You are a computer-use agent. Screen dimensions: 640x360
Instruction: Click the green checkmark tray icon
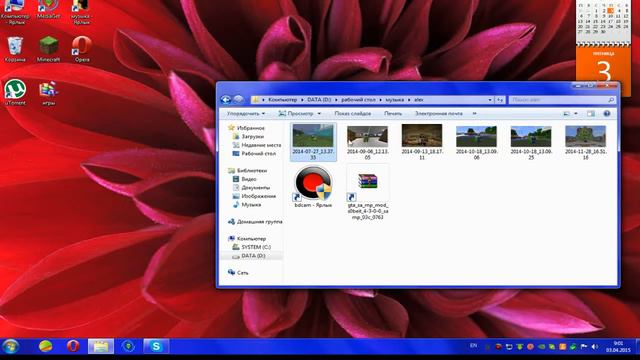coord(573,347)
